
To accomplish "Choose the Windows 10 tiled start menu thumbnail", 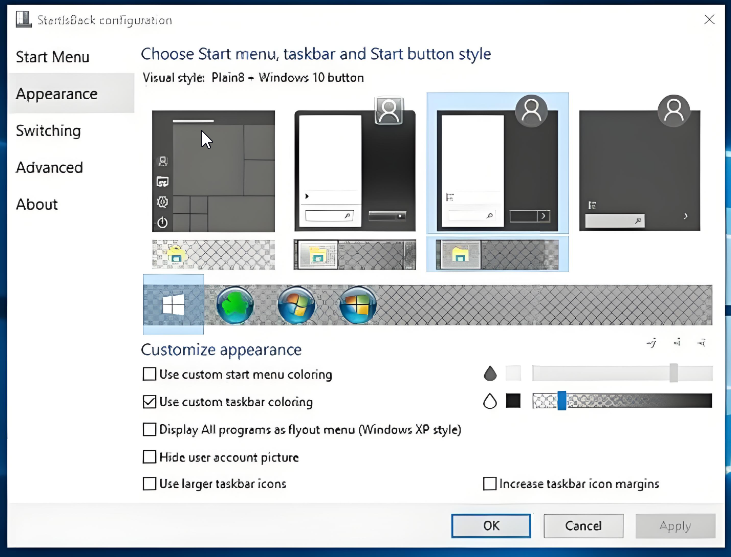I will pyautogui.click(x=213, y=170).
